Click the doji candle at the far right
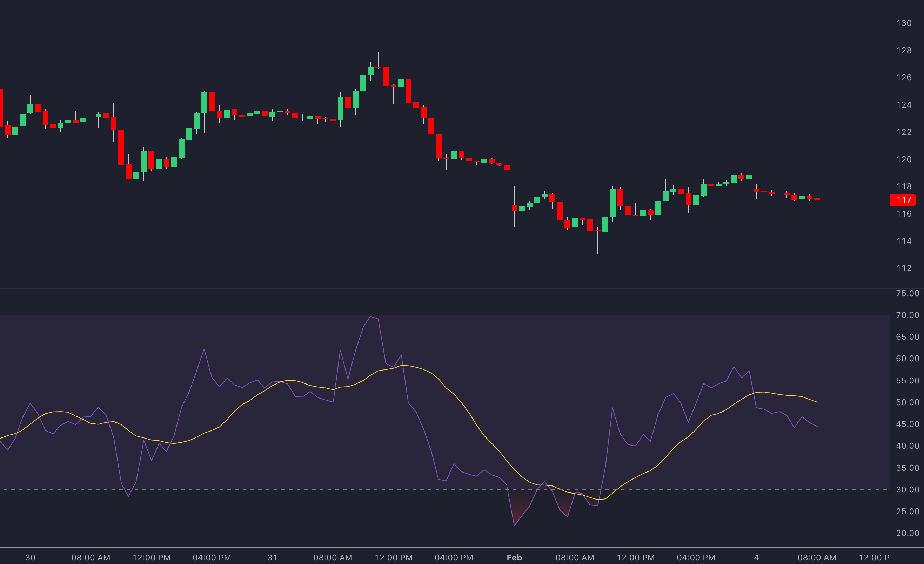The width and height of the screenshot is (924, 564). (x=816, y=200)
